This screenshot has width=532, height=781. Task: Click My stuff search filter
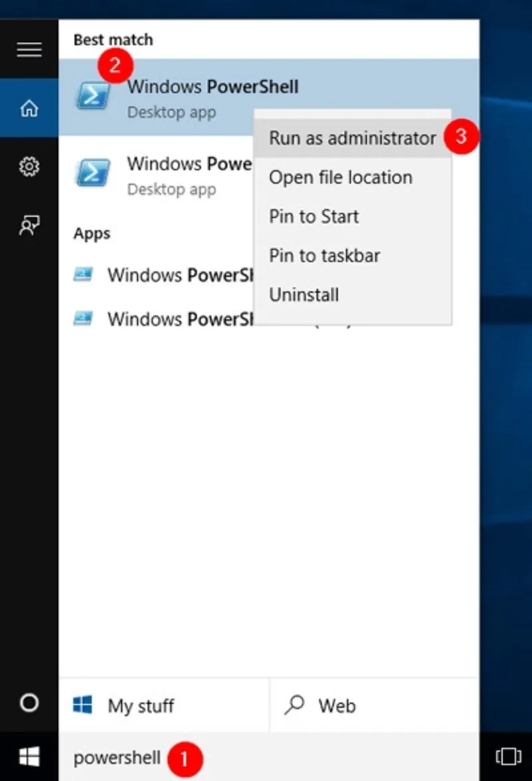pyautogui.click(x=164, y=705)
